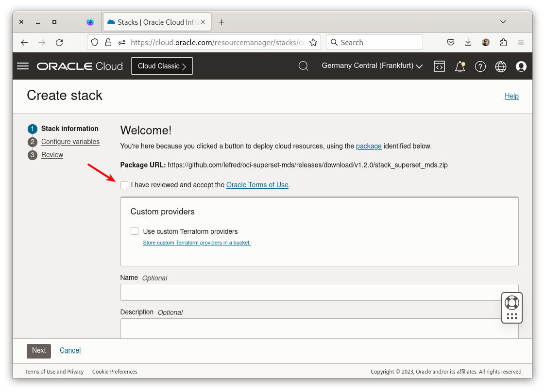Go to the Configure variables step

click(70, 142)
